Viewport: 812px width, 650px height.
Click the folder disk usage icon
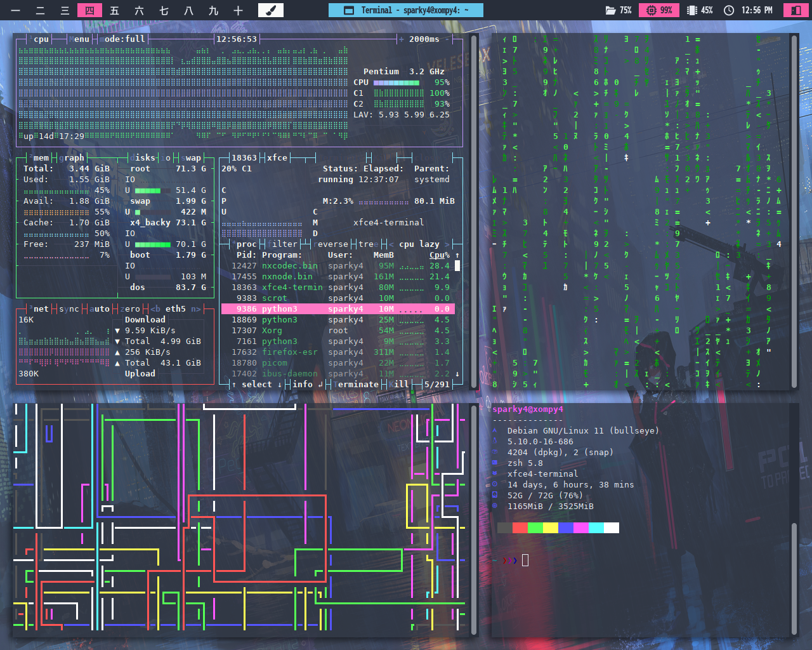coord(610,10)
